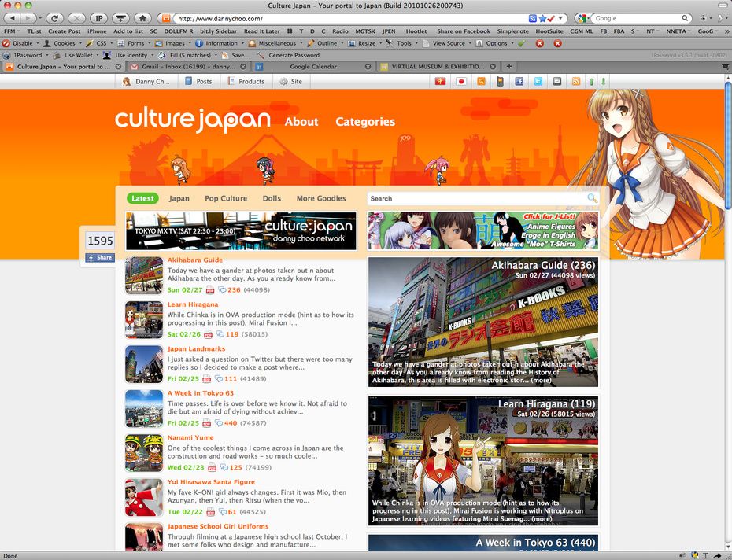Viewport: 732px width, 560px height.
Task: Click the Facebook Share button
Action: pyautogui.click(x=100, y=257)
